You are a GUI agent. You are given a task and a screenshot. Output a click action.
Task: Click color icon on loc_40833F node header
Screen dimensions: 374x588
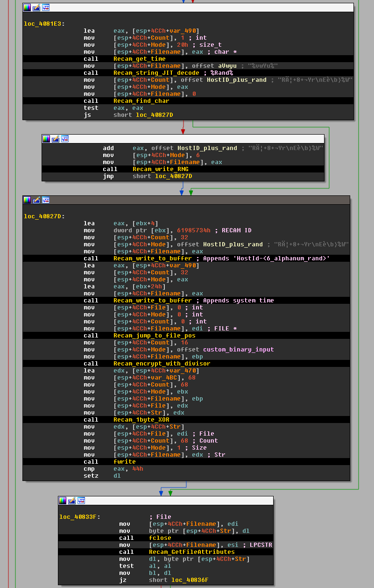point(63,501)
